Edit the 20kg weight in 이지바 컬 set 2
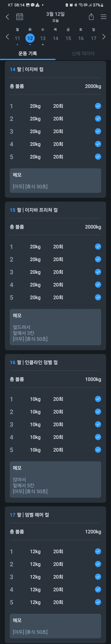Image resolution: width=111 pixels, height=644 pixels. [35, 119]
